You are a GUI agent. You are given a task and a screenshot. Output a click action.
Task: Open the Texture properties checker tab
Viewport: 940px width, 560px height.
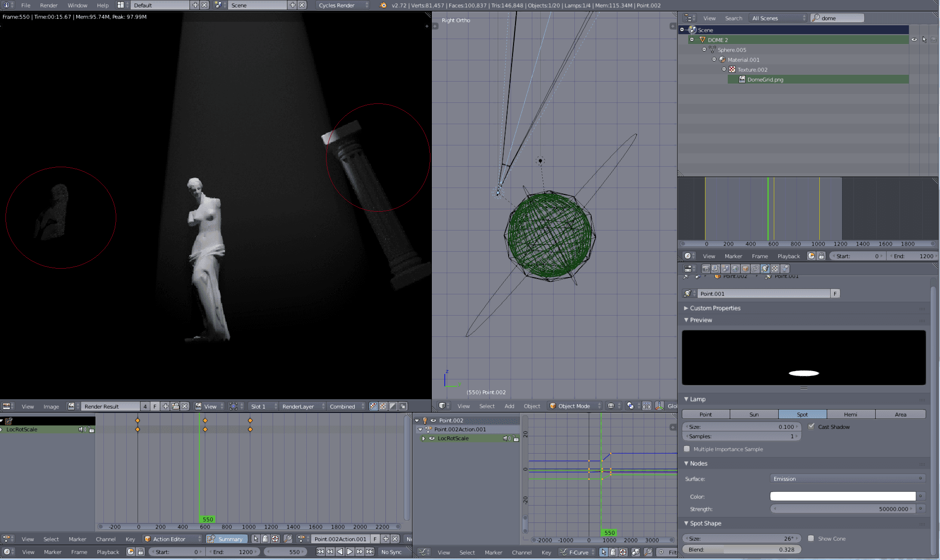(x=775, y=269)
